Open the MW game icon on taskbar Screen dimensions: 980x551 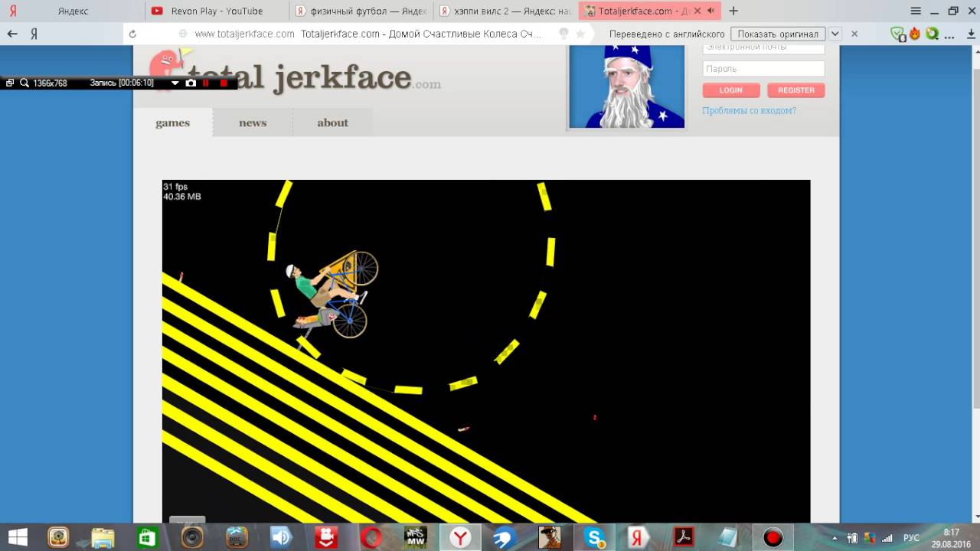pos(415,537)
